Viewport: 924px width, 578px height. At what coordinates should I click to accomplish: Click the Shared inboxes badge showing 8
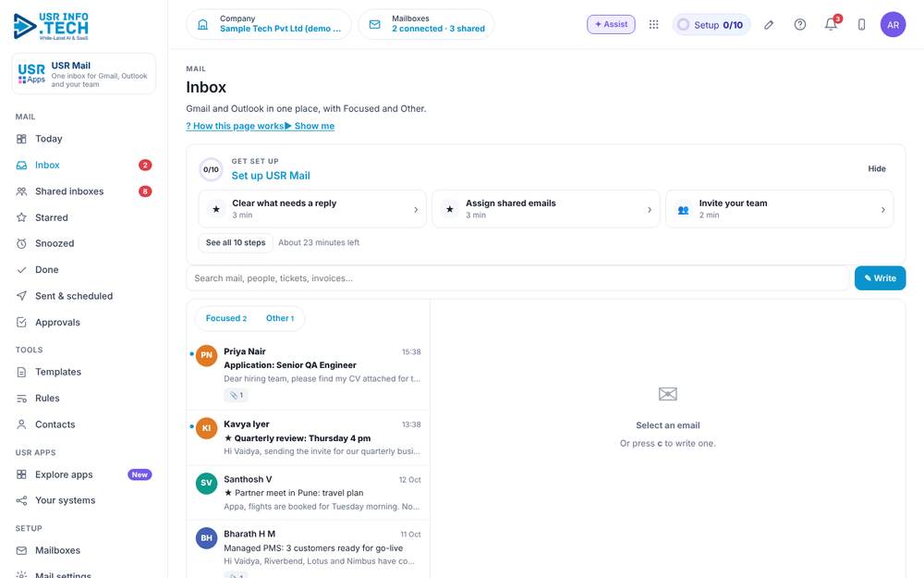point(145,191)
